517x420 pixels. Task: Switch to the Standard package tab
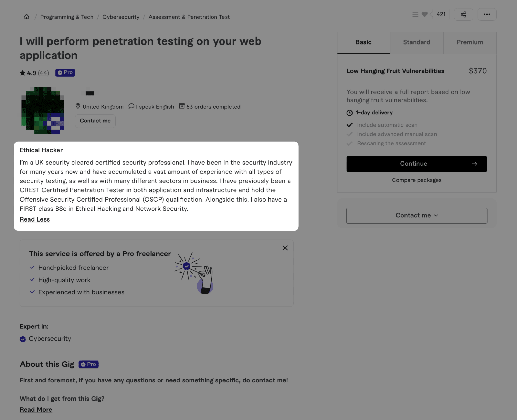(416, 42)
